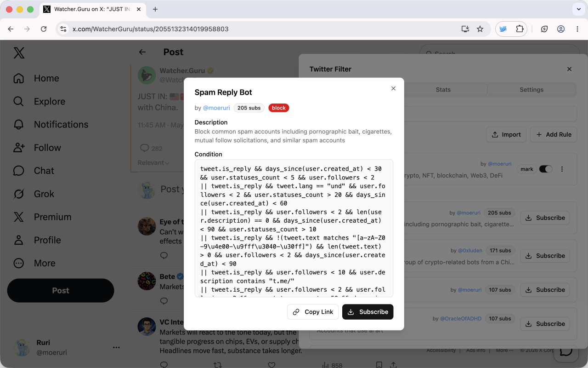Bookmark this page with star icon

(x=480, y=29)
